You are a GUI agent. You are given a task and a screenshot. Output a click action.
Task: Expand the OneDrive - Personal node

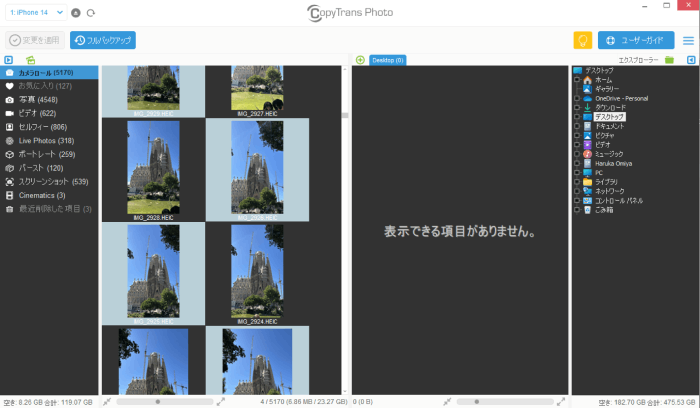(577, 98)
